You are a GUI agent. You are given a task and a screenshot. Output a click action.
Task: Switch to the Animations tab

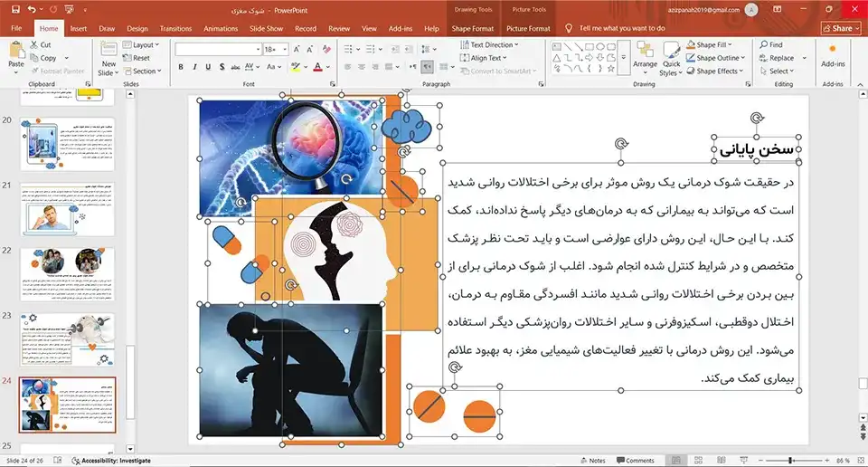[221, 28]
